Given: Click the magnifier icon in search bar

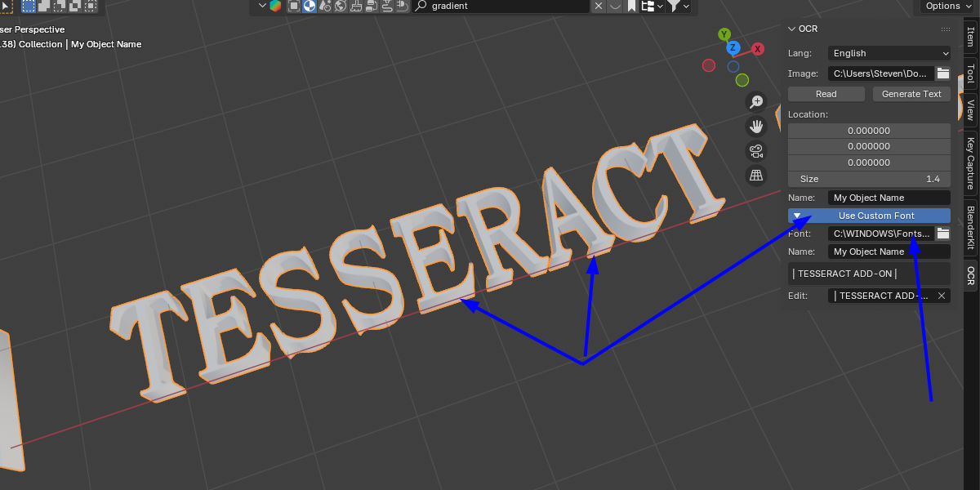Looking at the screenshot, I should [x=421, y=6].
